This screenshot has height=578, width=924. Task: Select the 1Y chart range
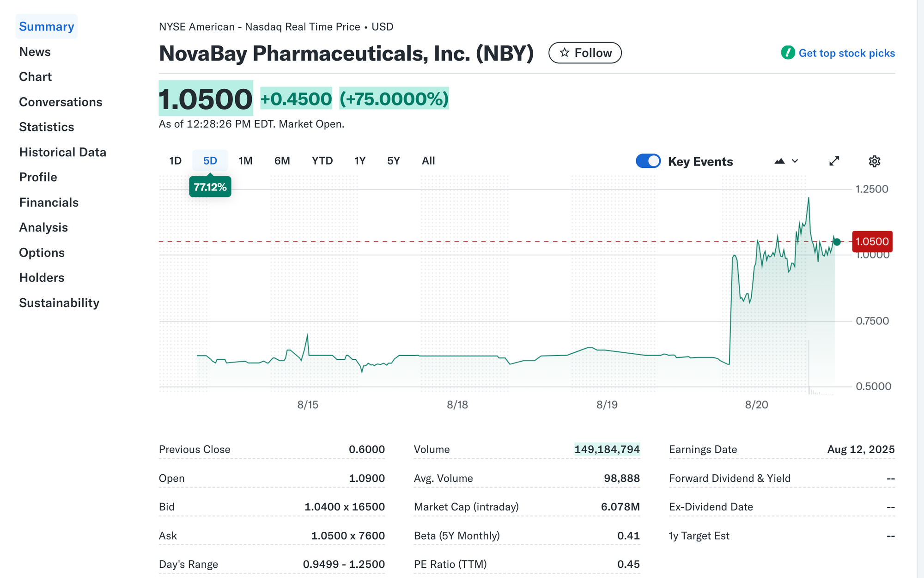[x=360, y=160]
